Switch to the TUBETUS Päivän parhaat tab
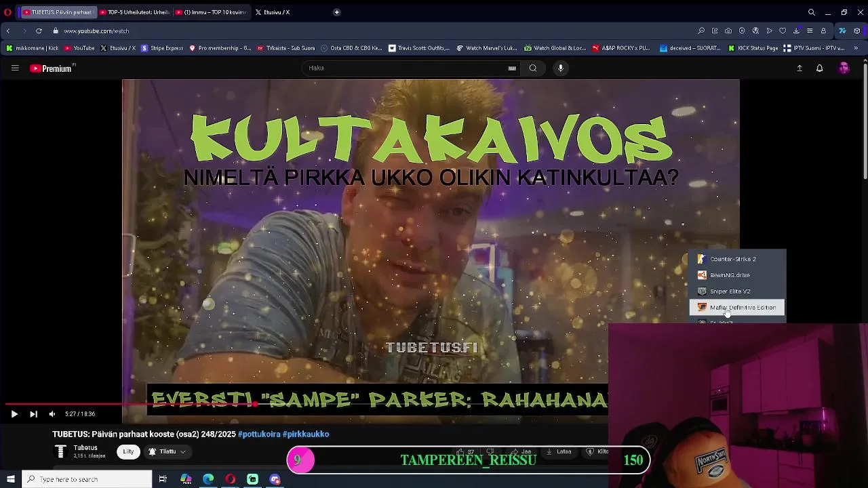The image size is (868, 488). (x=58, y=12)
